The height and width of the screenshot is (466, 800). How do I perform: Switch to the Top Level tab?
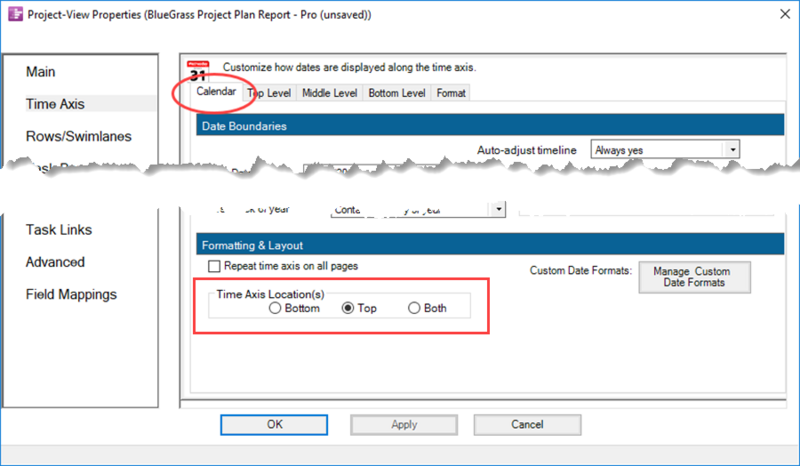pos(269,93)
